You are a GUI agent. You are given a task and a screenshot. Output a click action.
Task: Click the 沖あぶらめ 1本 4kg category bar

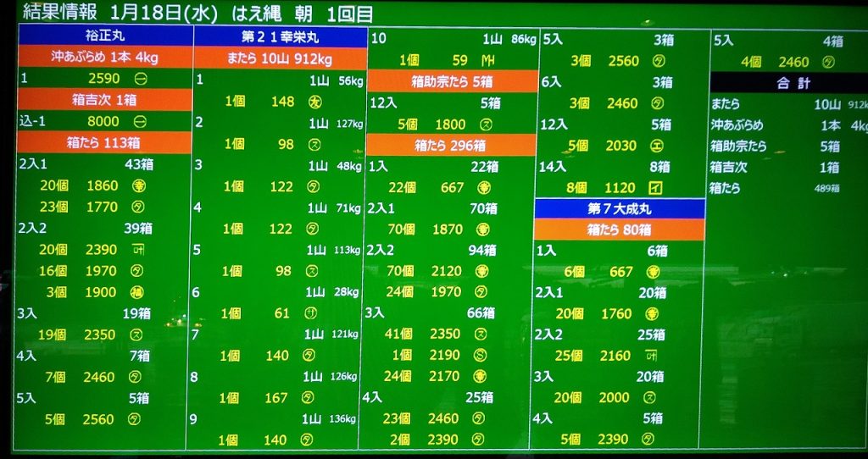(105, 58)
